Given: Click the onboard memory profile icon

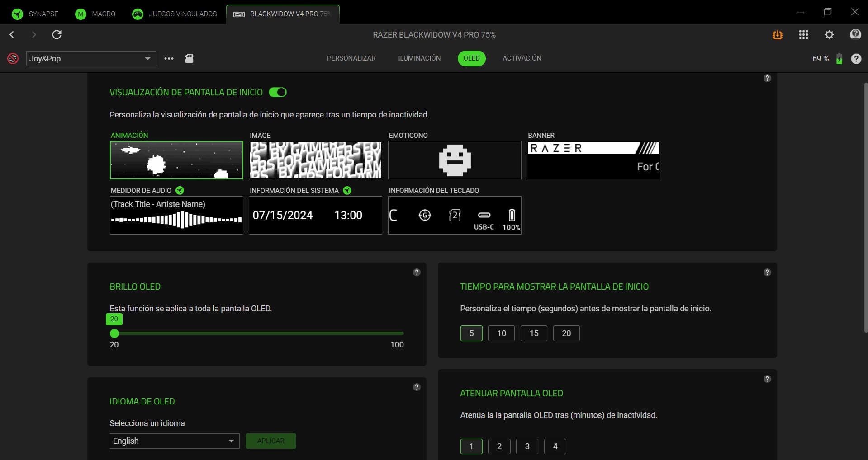Looking at the screenshot, I should (x=190, y=59).
